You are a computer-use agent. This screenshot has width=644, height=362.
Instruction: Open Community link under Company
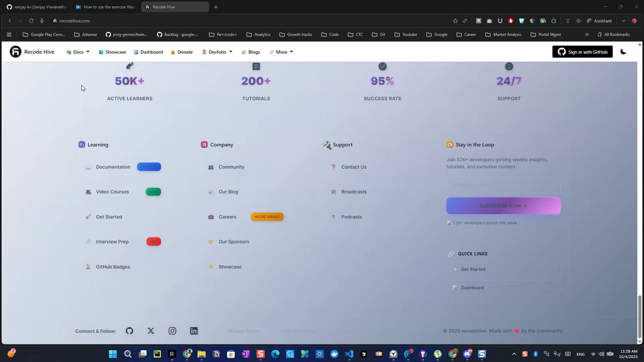click(231, 167)
